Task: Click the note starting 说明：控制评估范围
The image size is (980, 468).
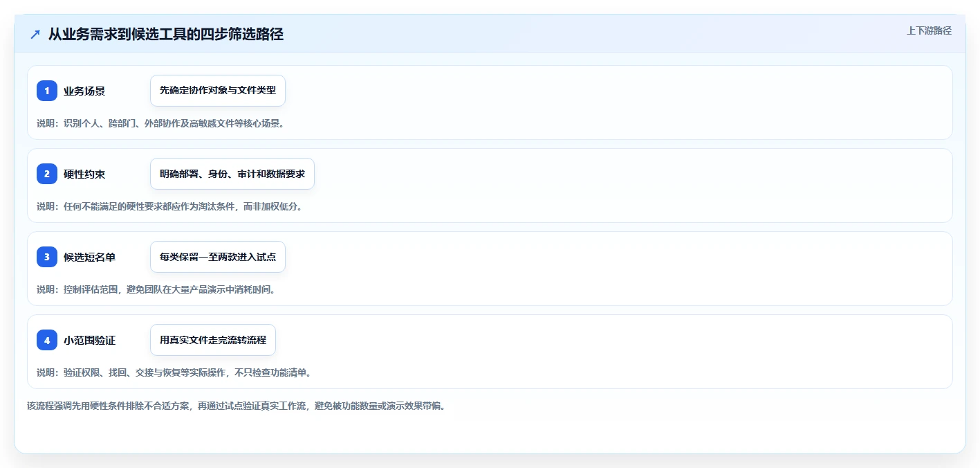Action: point(156,289)
